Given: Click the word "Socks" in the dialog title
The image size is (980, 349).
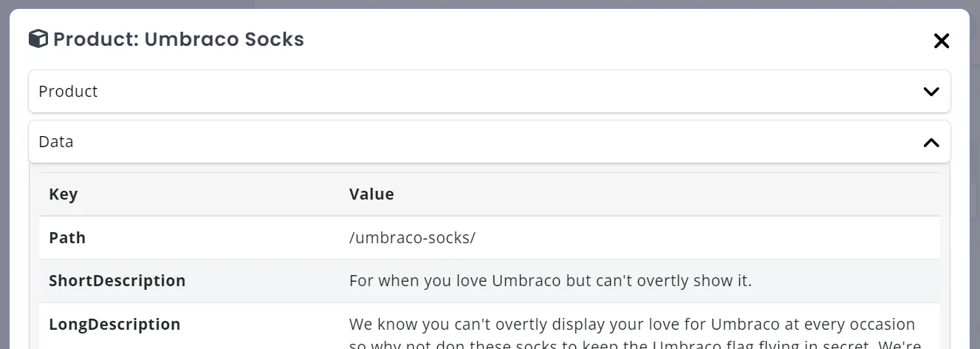Looking at the screenshot, I should pos(276,39).
